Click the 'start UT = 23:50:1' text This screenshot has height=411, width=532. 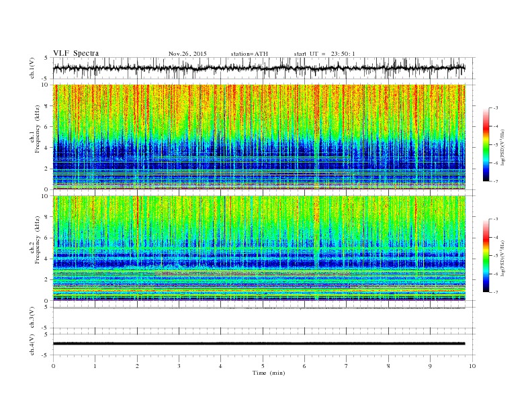coord(324,54)
